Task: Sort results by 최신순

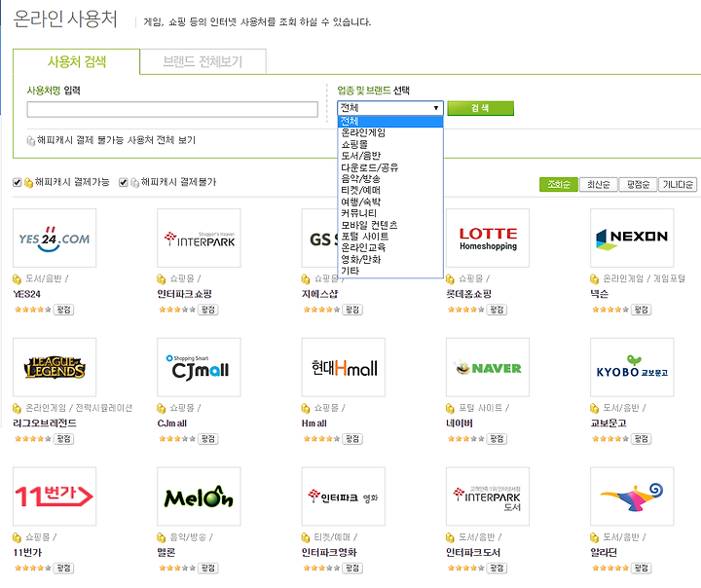Action: pos(598,184)
